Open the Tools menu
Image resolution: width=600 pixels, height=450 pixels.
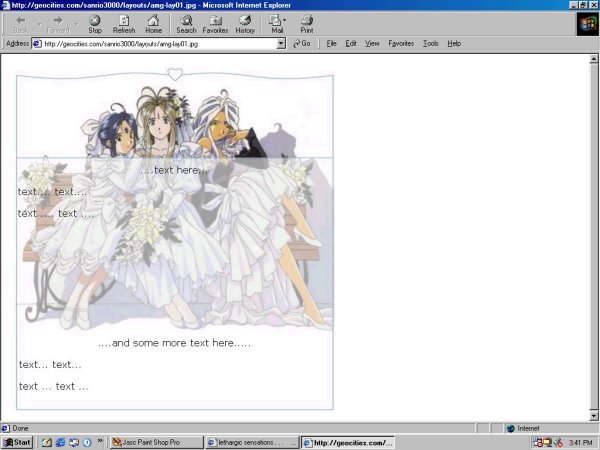click(x=430, y=44)
